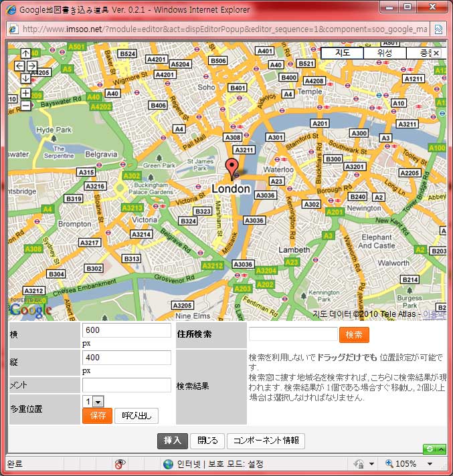Viewport: 453px width, 476px height.
Task: Click the red location marker on London
Action: [x=232, y=168]
